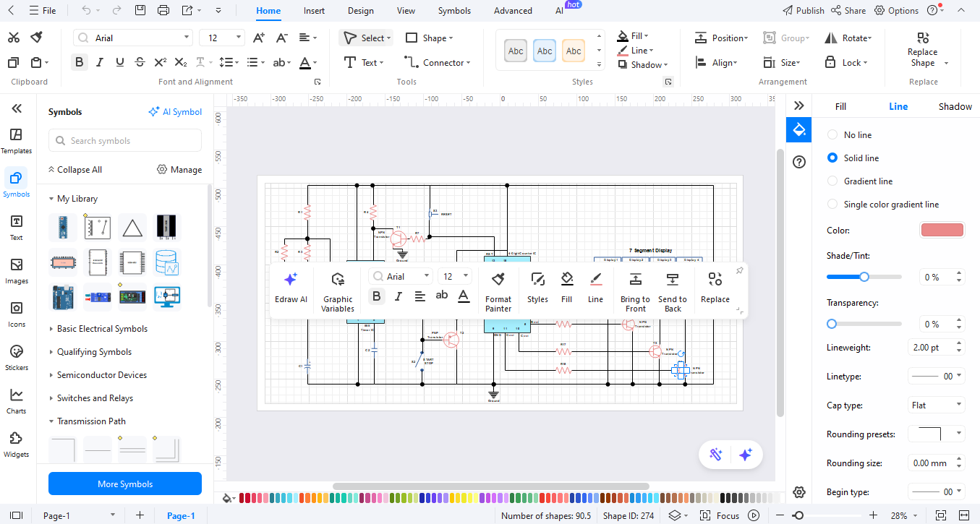Screen dimensions: 980x524
Task: Click Replace in floating toolbar
Action: coord(715,288)
